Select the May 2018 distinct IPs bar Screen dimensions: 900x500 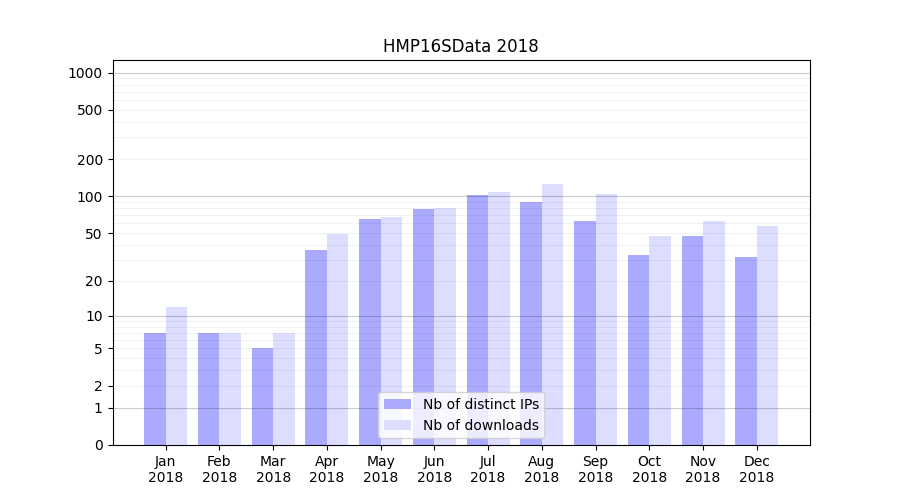(370, 332)
